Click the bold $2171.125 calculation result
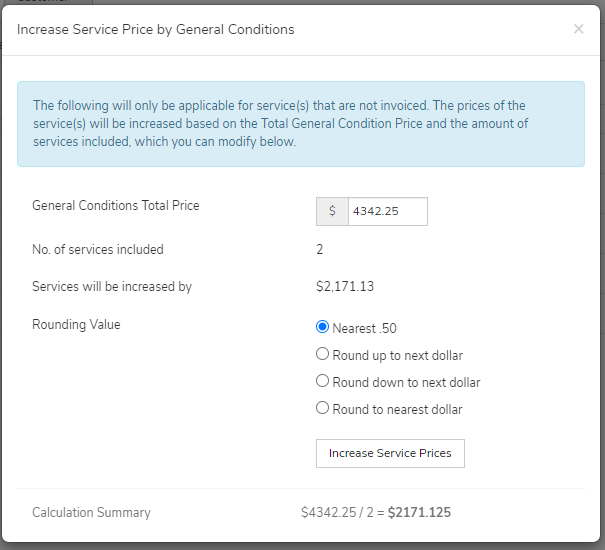 click(x=419, y=513)
